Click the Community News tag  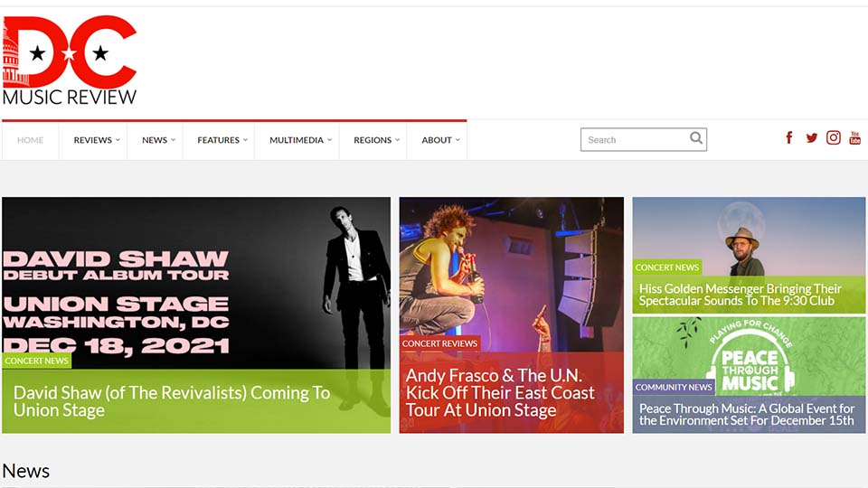click(674, 388)
